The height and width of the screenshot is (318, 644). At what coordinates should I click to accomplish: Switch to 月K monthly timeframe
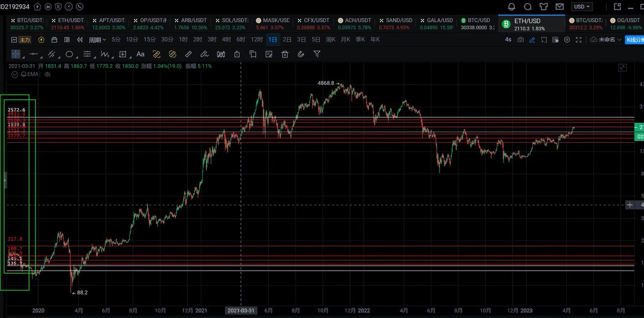tap(345, 40)
